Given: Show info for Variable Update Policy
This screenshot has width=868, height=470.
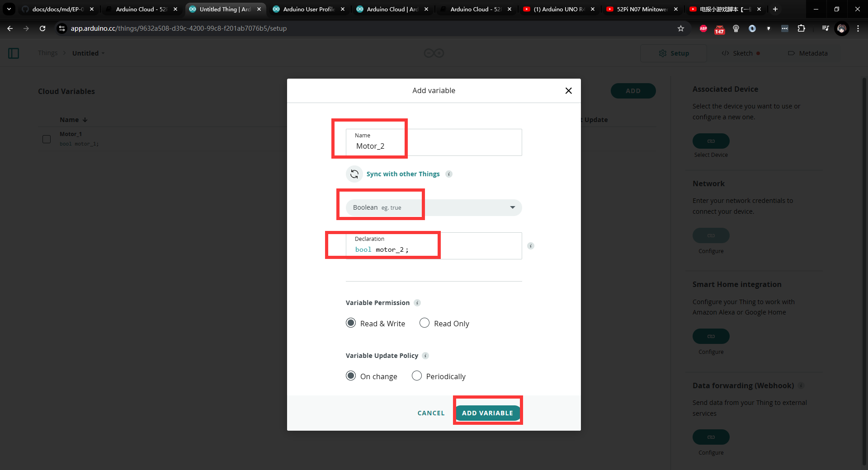Looking at the screenshot, I should (425, 356).
